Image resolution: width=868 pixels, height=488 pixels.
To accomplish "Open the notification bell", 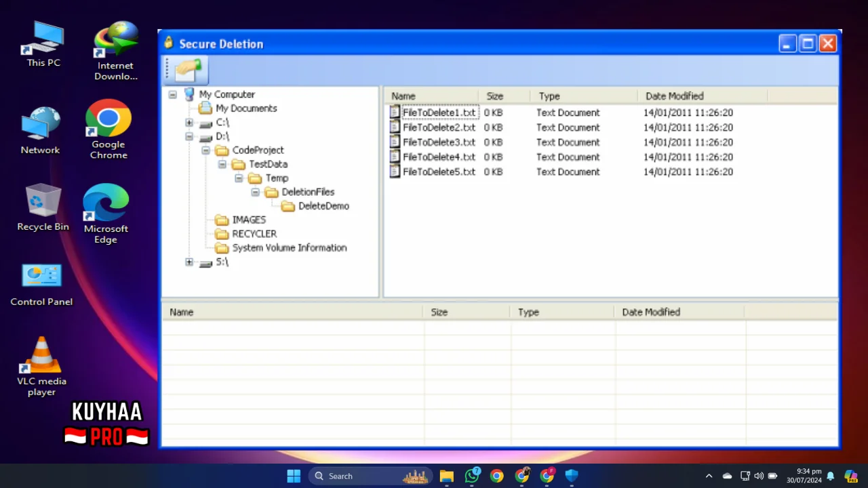I will [x=831, y=476].
